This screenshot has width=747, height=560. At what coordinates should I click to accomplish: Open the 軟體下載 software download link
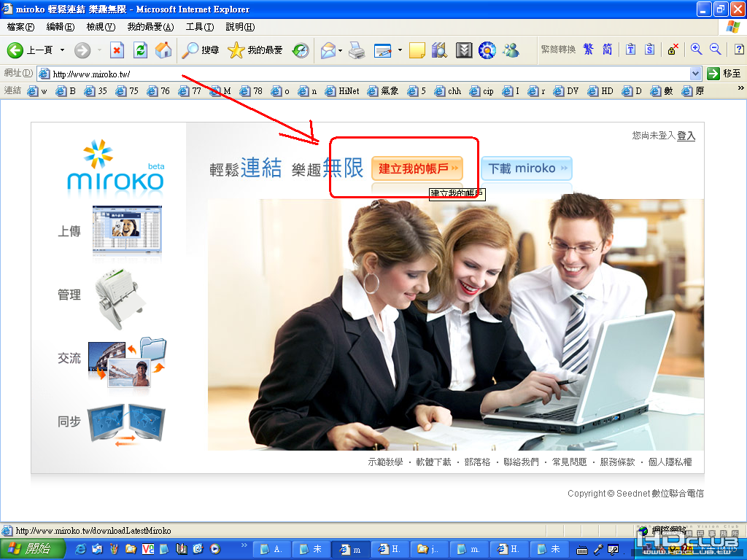point(433,462)
